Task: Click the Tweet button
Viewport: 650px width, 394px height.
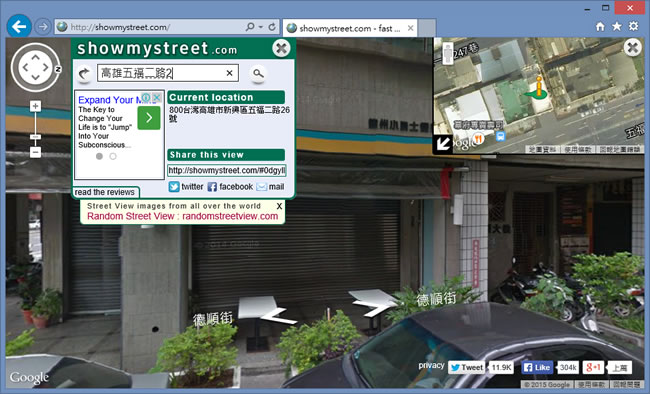Action: point(466,367)
